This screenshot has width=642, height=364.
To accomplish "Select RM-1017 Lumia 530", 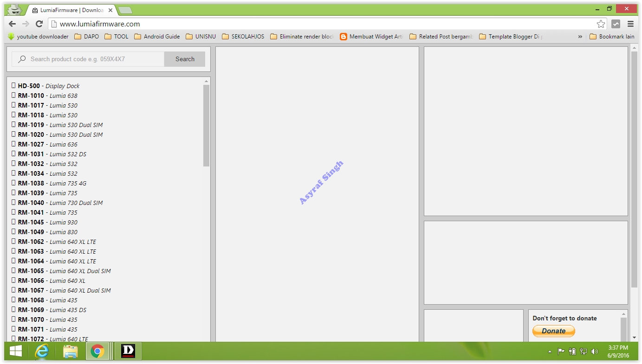I will (x=45, y=105).
